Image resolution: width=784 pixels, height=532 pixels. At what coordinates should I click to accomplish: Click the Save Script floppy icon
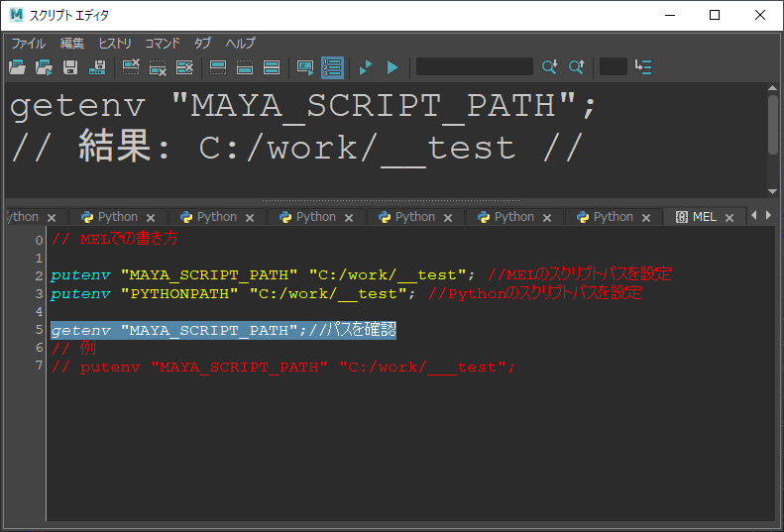[70, 67]
